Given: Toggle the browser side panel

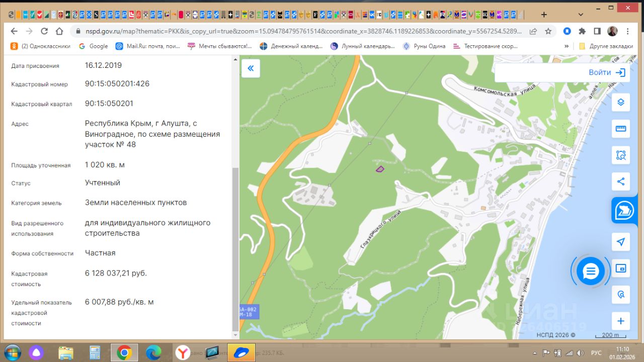Looking at the screenshot, I should pos(597,31).
